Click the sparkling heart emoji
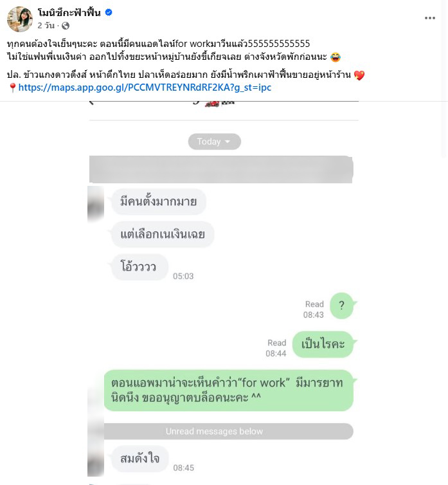 pos(359,75)
